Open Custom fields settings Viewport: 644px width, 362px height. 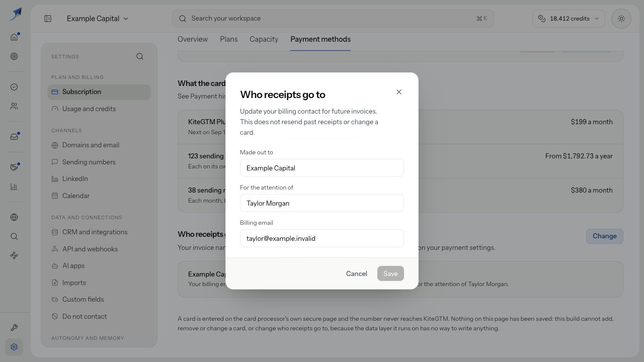point(99,300)
